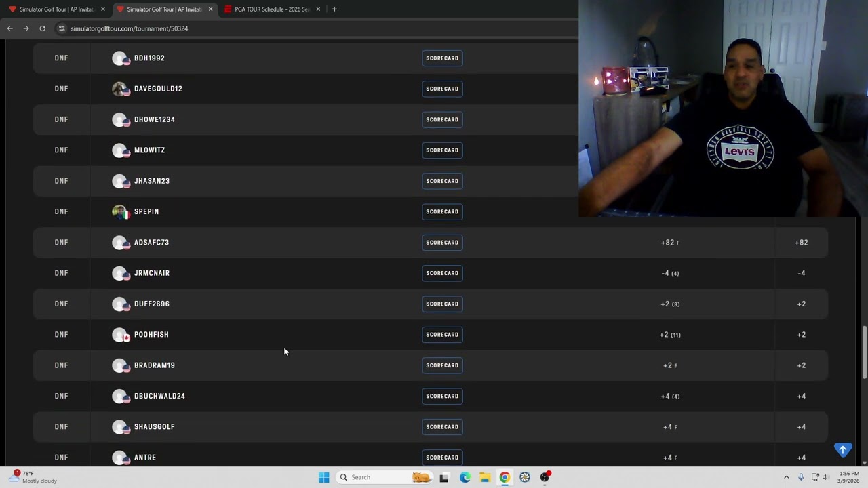
Task: Click JRMCNAIR player avatar
Action: (120, 273)
